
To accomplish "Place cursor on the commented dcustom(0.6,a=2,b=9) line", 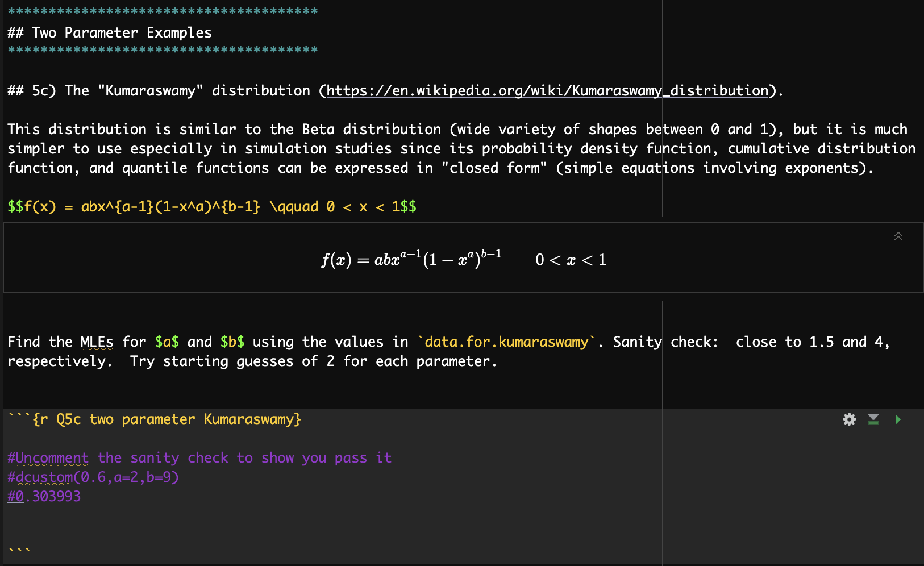I will [x=91, y=477].
